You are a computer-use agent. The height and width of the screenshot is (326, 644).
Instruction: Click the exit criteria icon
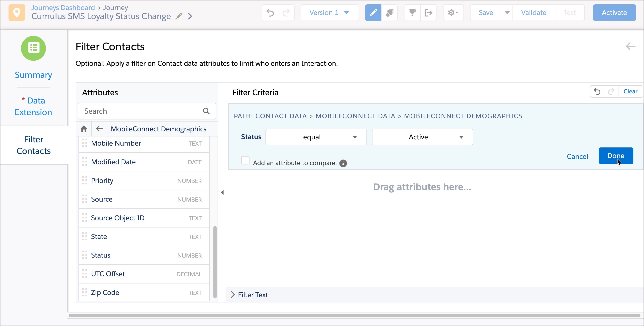pyautogui.click(x=428, y=12)
